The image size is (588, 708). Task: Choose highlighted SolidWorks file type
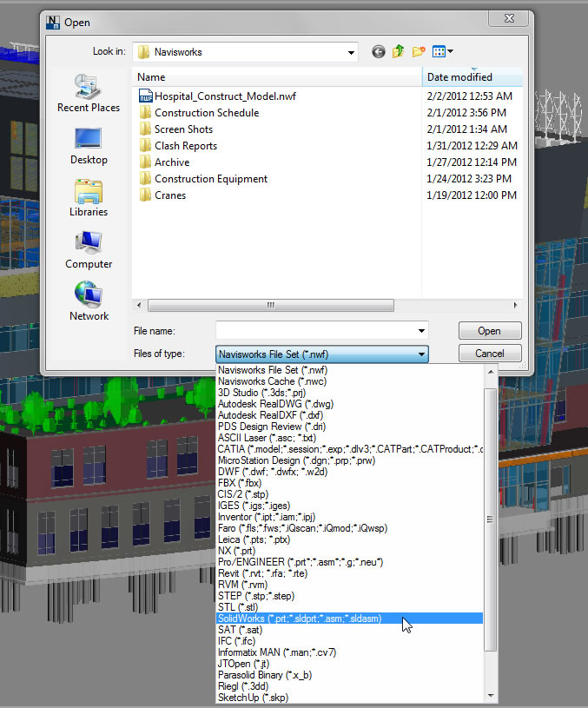pyautogui.click(x=349, y=619)
